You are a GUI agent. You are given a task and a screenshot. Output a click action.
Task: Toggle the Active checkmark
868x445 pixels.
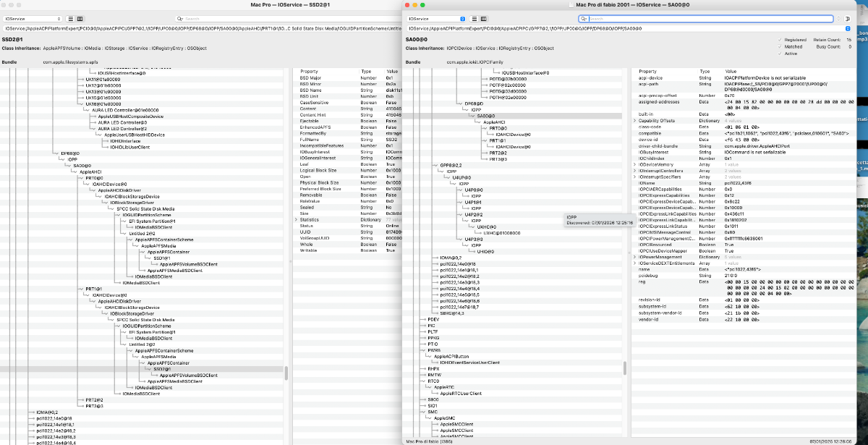click(780, 54)
